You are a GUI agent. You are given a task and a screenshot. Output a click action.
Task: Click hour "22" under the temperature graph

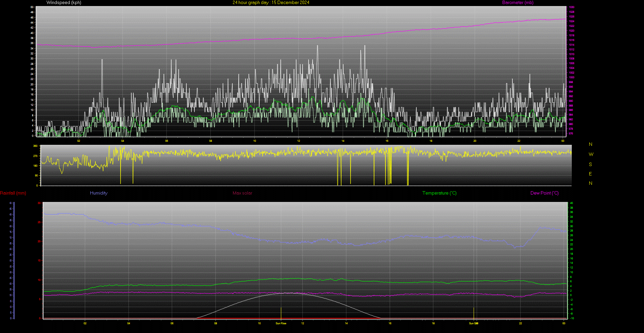[x=520, y=324]
